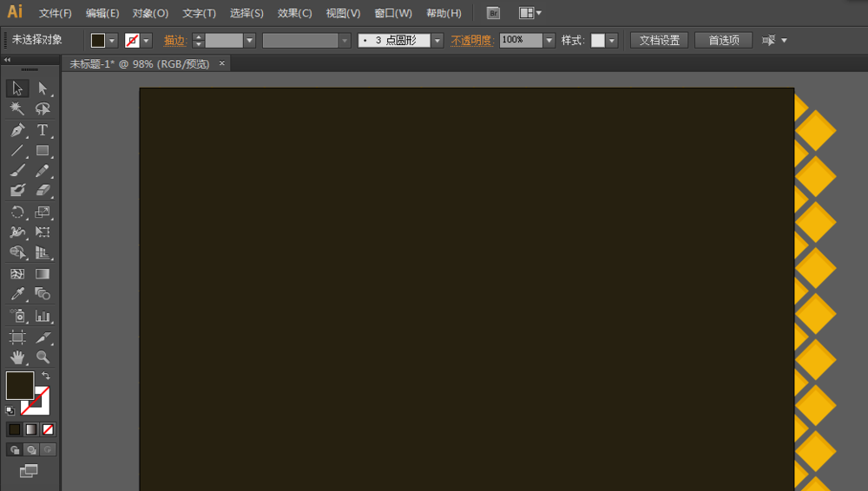Select the 未标题-1* document tab
The width and height of the screenshot is (868, 491).
[139, 64]
